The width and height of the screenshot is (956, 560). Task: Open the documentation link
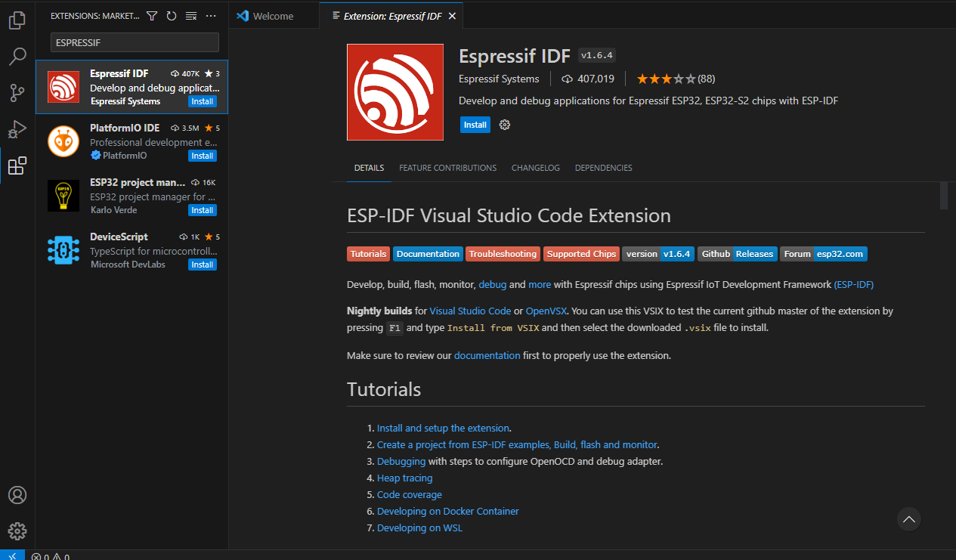click(487, 354)
